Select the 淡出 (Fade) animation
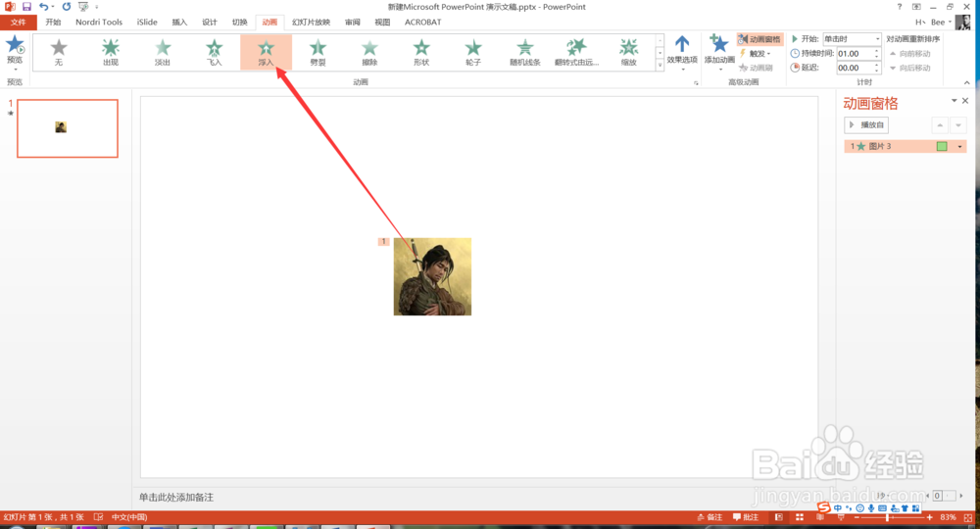Viewport: 980px width, 529px height. [163, 52]
